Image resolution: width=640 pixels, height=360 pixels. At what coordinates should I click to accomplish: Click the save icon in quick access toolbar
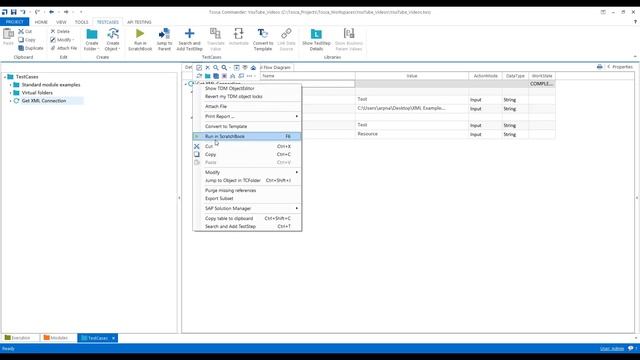click(x=13, y=12)
